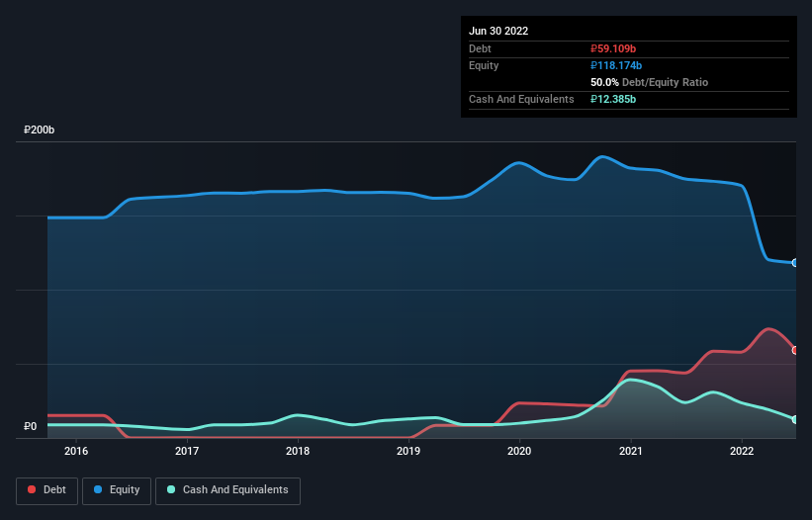The image size is (812, 520).
Task: Click the 50.0% Debt/Equity Ratio text
Action: click(650, 82)
